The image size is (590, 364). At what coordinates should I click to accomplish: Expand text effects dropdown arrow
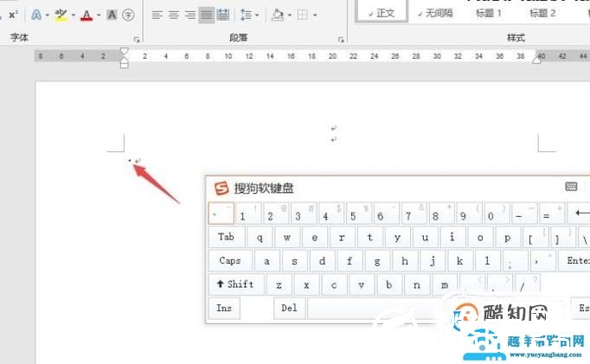(x=48, y=16)
